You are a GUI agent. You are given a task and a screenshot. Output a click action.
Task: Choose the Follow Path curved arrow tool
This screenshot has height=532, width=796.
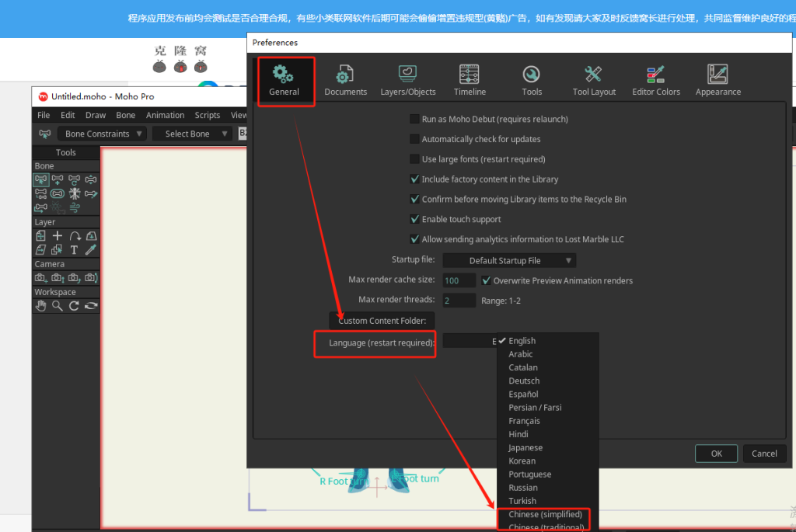[x=74, y=236]
